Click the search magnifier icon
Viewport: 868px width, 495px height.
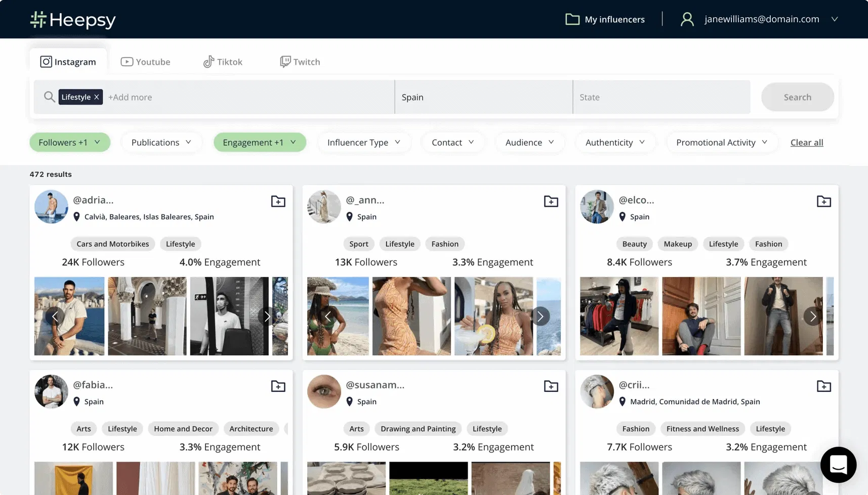[49, 97]
